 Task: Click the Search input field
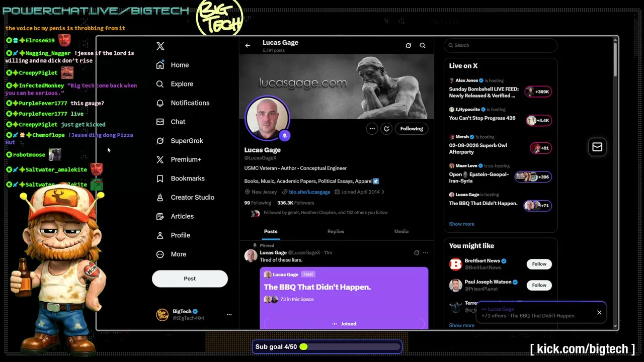coord(501,45)
